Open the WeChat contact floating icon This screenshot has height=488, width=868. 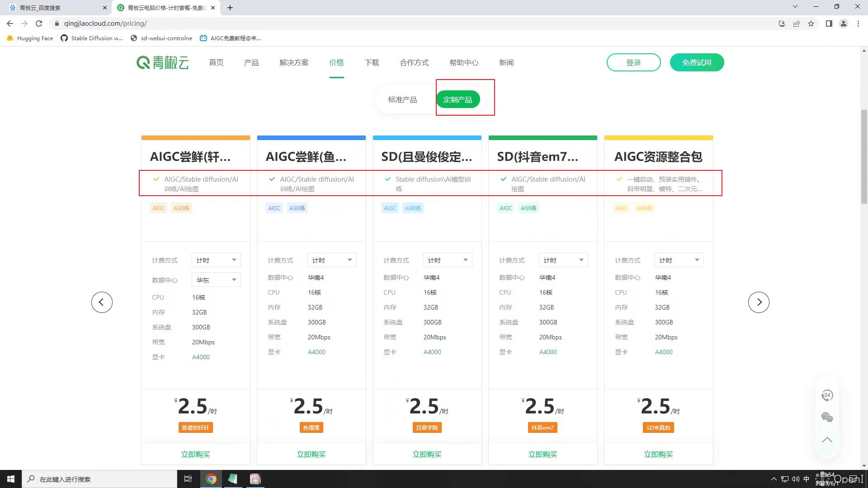pos(827,418)
